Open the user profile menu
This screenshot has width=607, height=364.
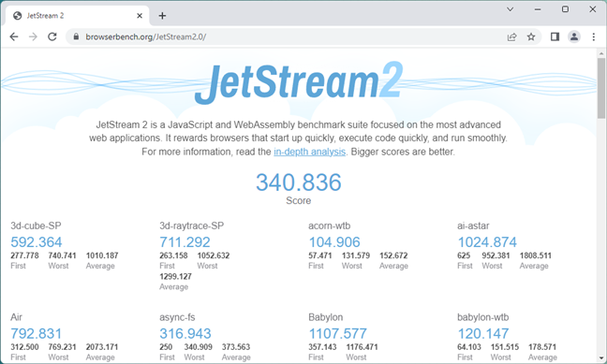click(x=574, y=36)
